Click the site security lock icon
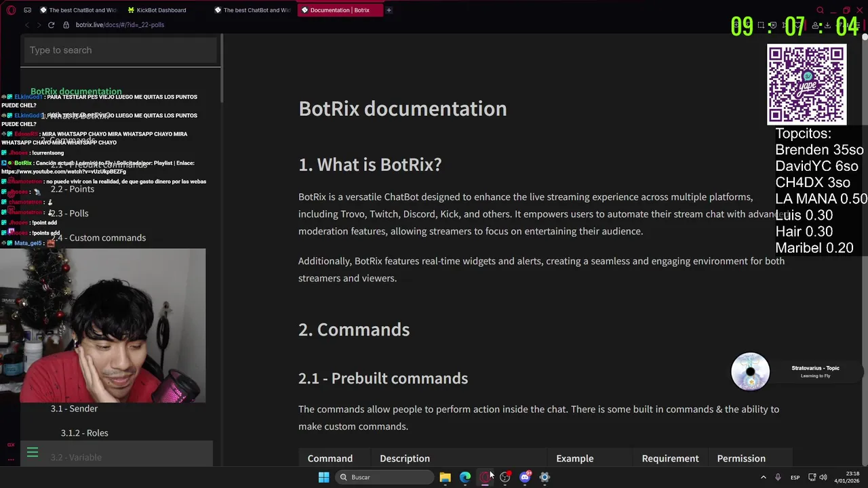The image size is (868, 488). click(x=66, y=25)
